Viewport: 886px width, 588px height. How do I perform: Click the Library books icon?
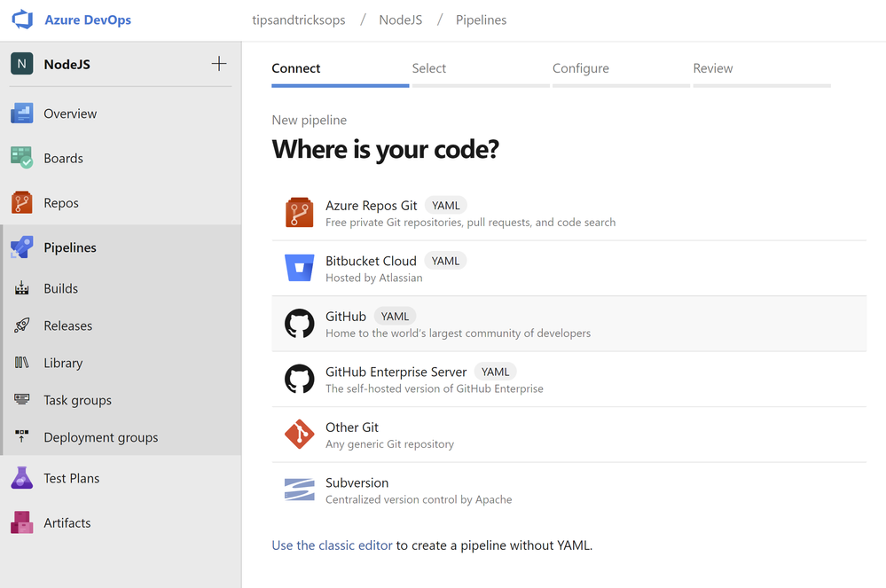(22, 363)
